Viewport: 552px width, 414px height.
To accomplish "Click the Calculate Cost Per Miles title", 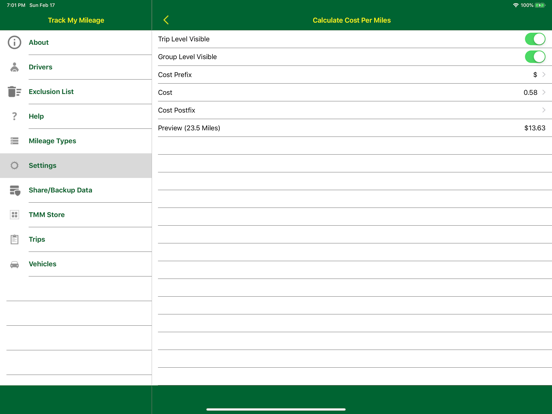I will [x=352, y=20].
